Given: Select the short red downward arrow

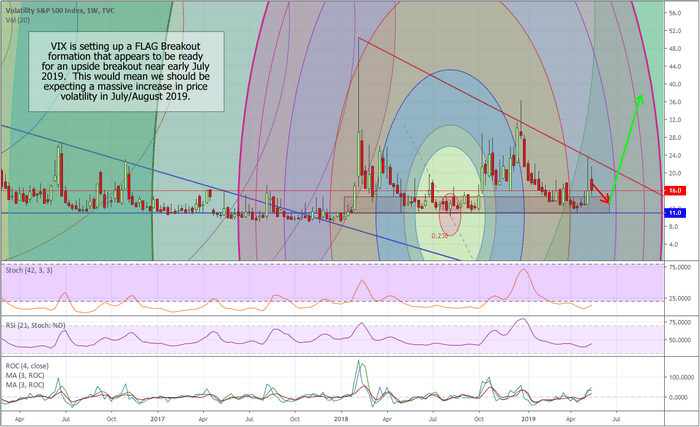Looking at the screenshot, I should 600,191.
